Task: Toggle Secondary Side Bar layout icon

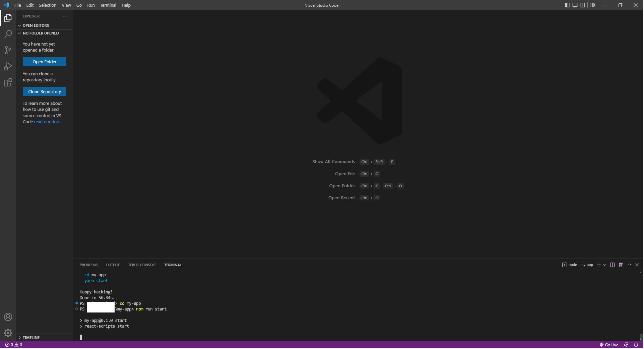Action: [582, 5]
